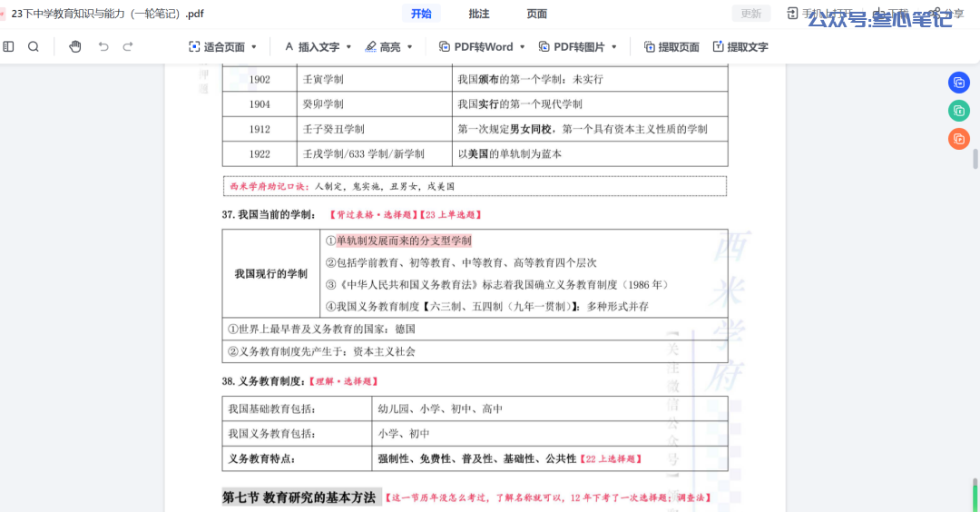Expand the PDF转图片 dropdown arrow

point(614,47)
